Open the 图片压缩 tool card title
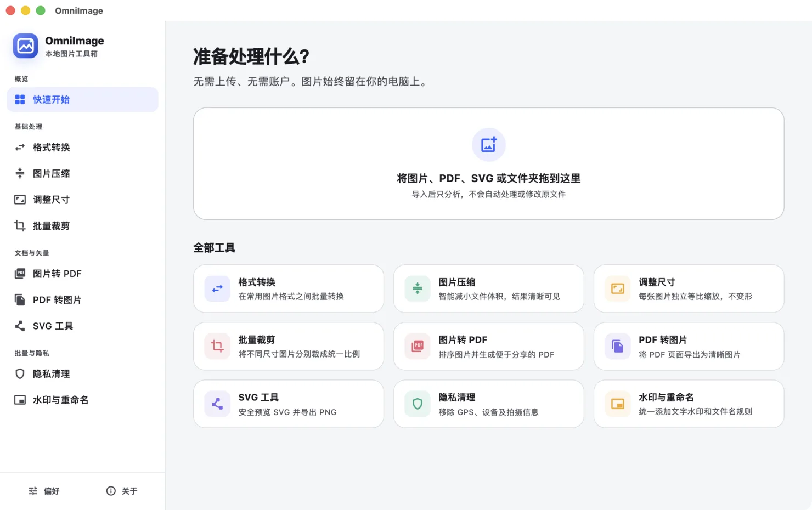Viewport: 812px width, 510px height. pyautogui.click(x=457, y=282)
